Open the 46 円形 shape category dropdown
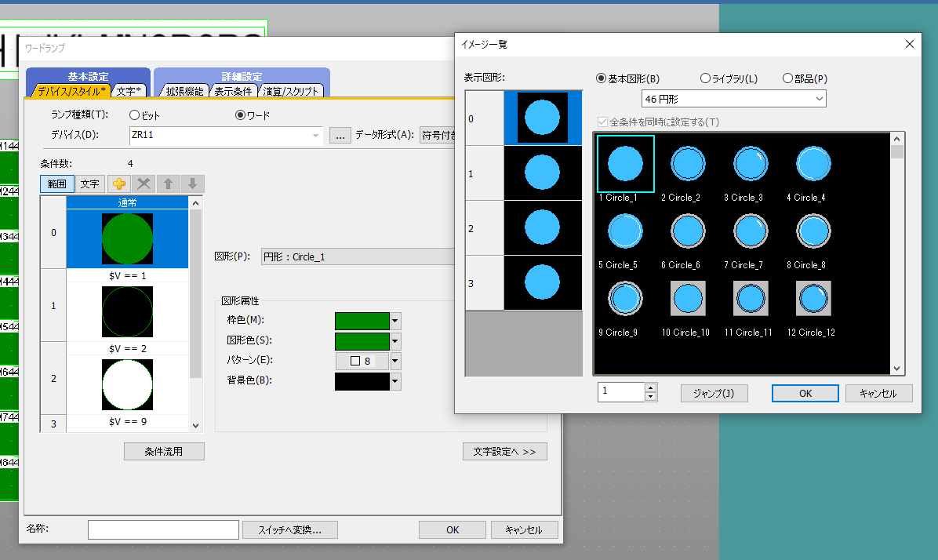 (819, 99)
